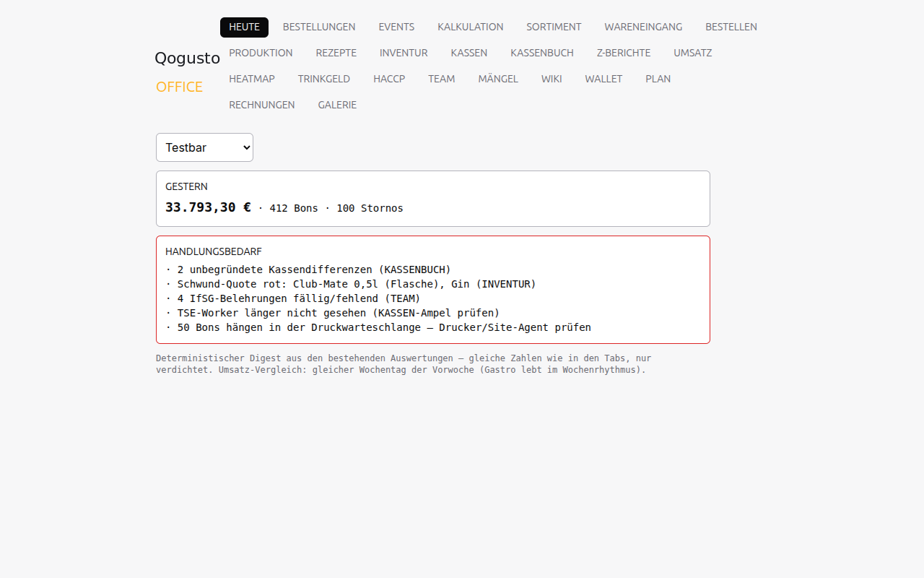Image resolution: width=924 pixels, height=578 pixels.
Task: Open the EVENTS tab
Action: (396, 27)
